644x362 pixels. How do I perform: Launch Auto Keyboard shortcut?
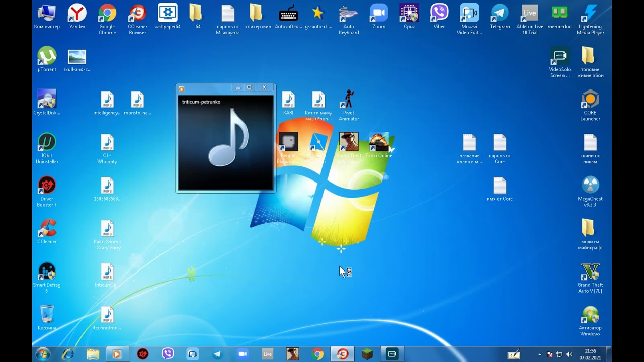point(349,20)
